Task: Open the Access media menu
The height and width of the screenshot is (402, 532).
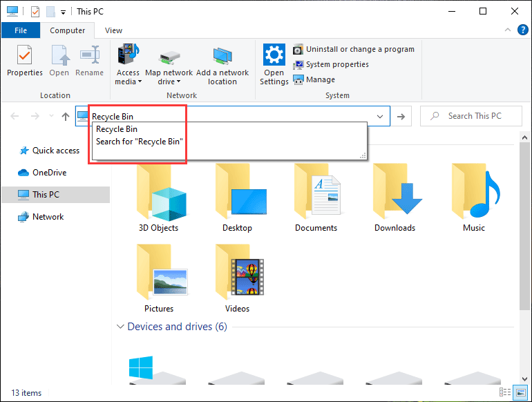Action: click(128, 64)
